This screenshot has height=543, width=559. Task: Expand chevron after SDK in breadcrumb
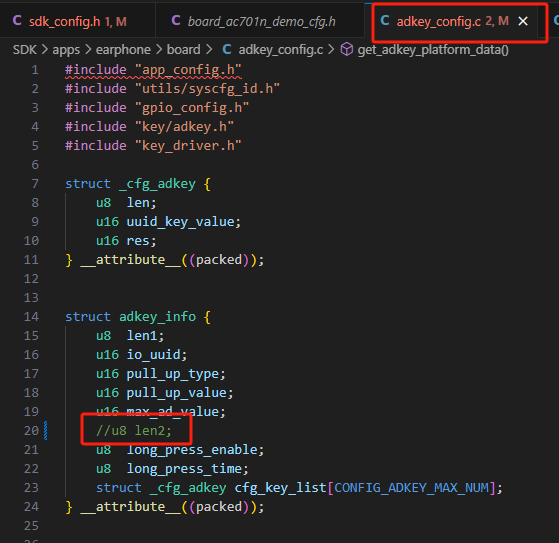(45, 50)
